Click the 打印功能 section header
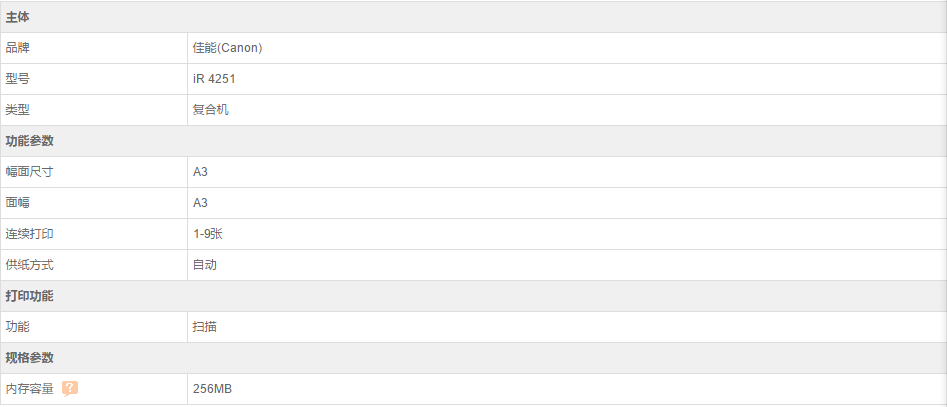The image size is (947, 407). coord(30,296)
